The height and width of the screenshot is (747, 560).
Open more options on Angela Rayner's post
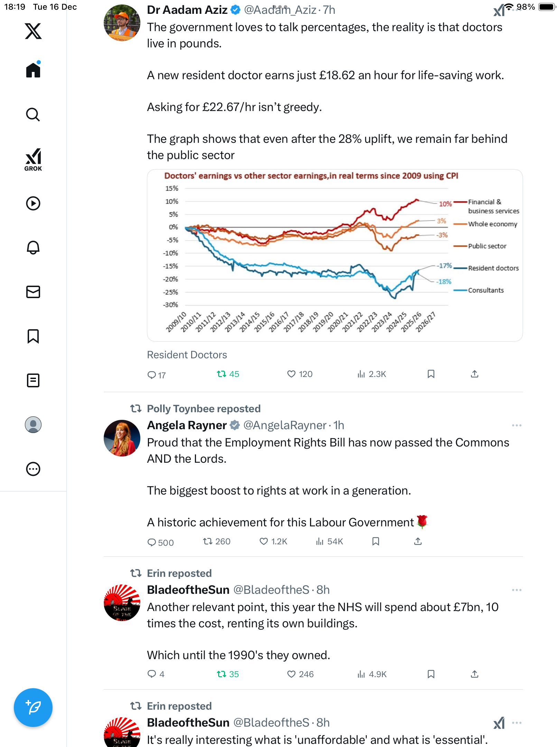click(516, 425)
